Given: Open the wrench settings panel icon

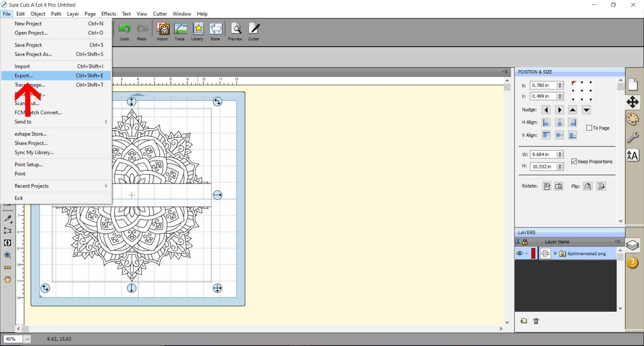Looking at the screenshot, I should click(633, 137).
